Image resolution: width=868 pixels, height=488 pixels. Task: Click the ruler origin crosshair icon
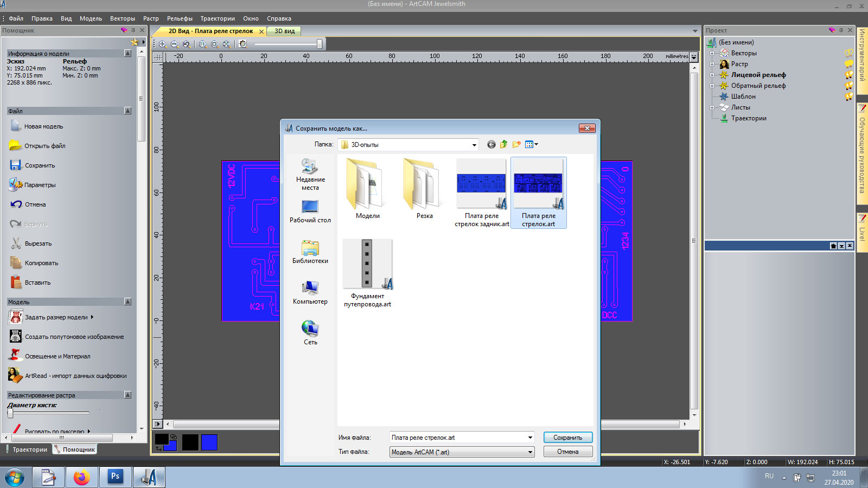tap(158, 56)
